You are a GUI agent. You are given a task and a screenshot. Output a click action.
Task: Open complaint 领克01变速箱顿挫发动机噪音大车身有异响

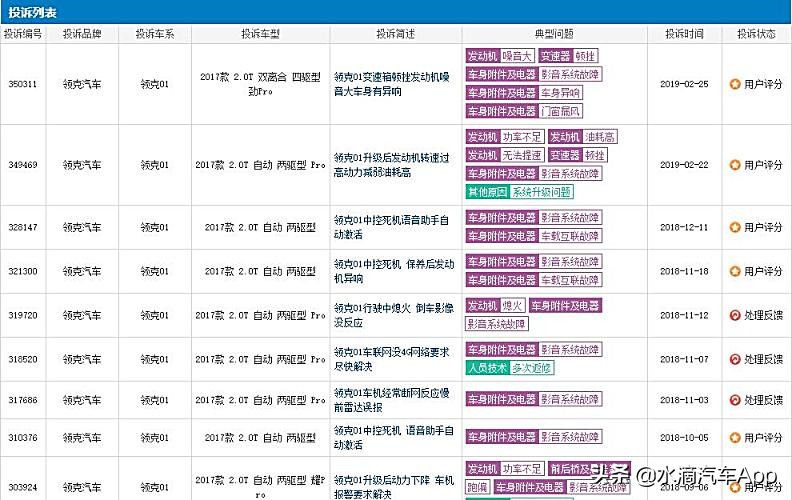tap(392, 84)
